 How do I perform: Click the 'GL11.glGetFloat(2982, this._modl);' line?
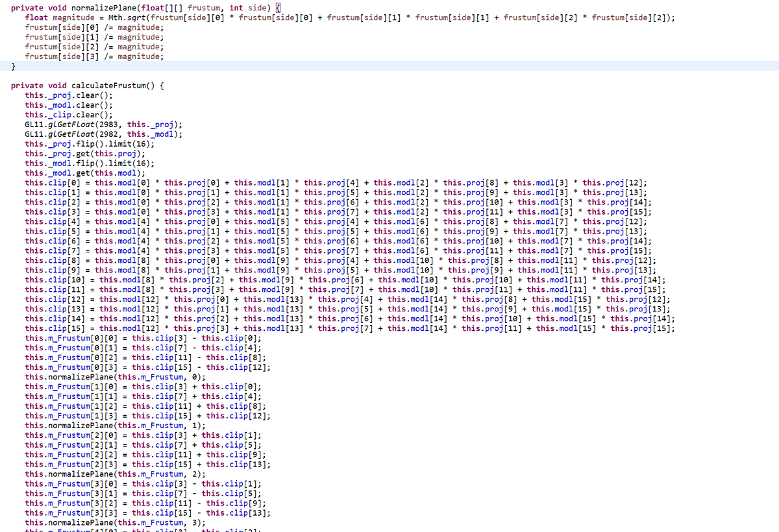[104, 134]
